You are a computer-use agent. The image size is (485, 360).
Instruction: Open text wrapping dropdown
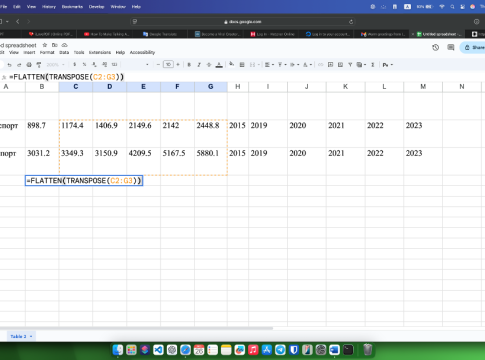click(x=294, y=65)
